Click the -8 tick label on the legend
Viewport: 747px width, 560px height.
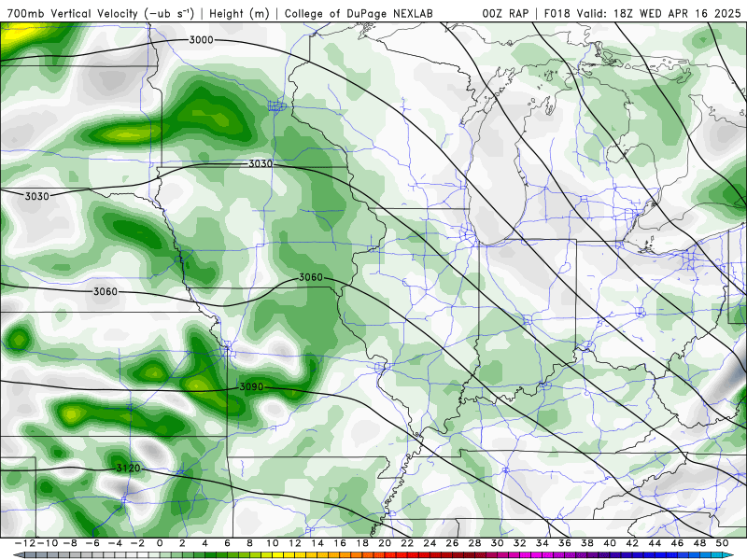[69, 543]
